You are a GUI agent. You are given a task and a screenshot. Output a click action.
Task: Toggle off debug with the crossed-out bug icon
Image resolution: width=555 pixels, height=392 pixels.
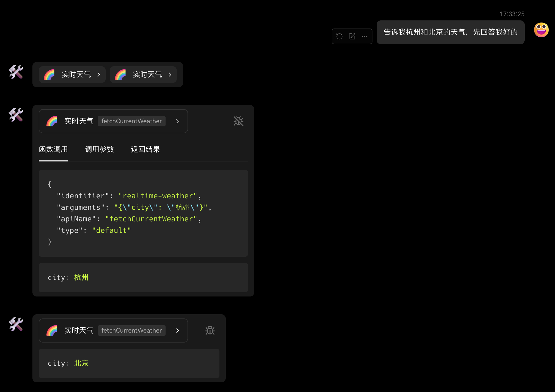tap(238, 121)
